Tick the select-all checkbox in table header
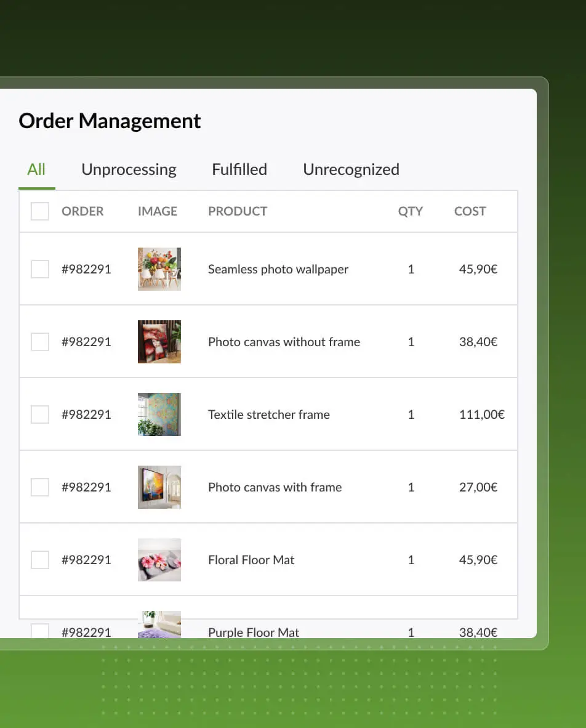The width and height of the screenshot is (586, 728). pos(40,211)
